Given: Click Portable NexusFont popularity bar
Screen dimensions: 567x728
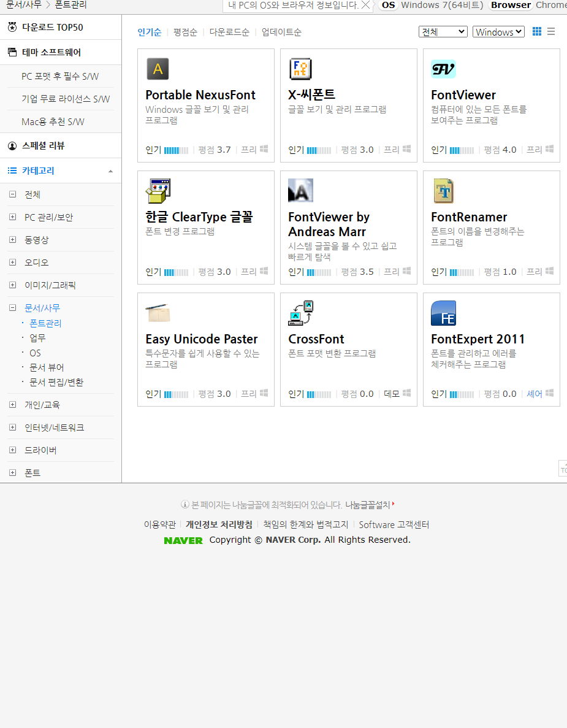Looking at the screenshot, I should [x=177, y=150].
